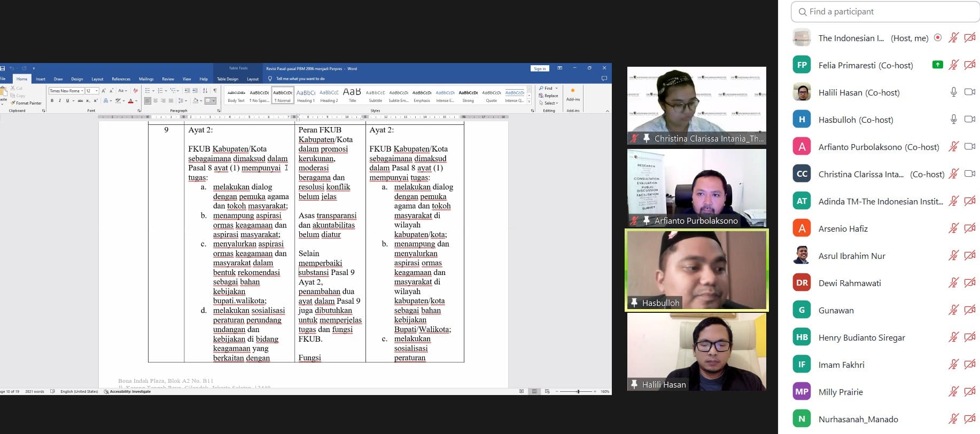This screenshot has width=980, height=434.
Task: Toggle Justify paragraph alignment
Action: 171,100
